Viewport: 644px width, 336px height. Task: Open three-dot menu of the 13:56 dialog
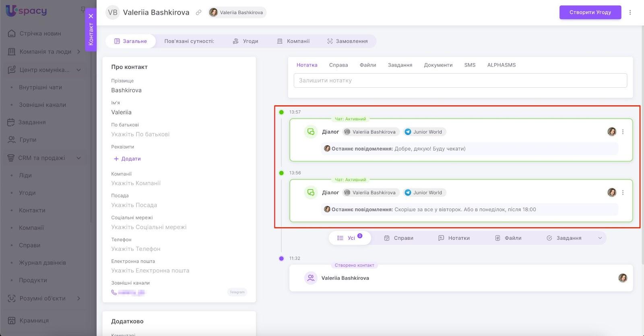[623, 193]
